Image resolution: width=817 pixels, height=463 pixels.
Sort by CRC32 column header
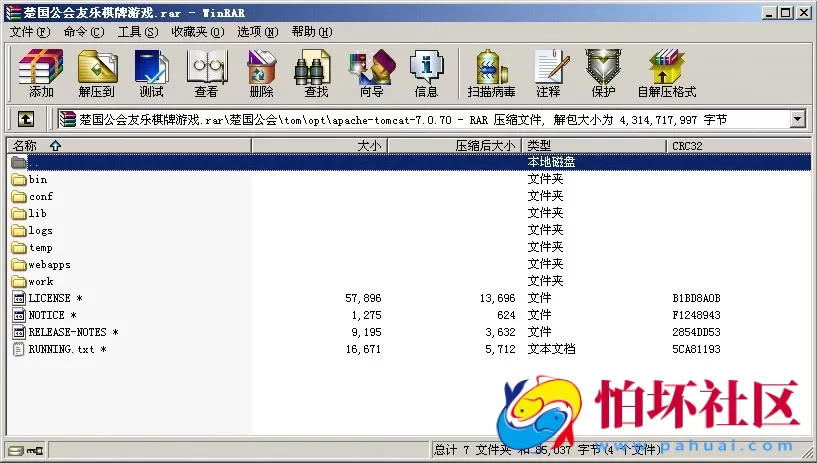[739, 146]
